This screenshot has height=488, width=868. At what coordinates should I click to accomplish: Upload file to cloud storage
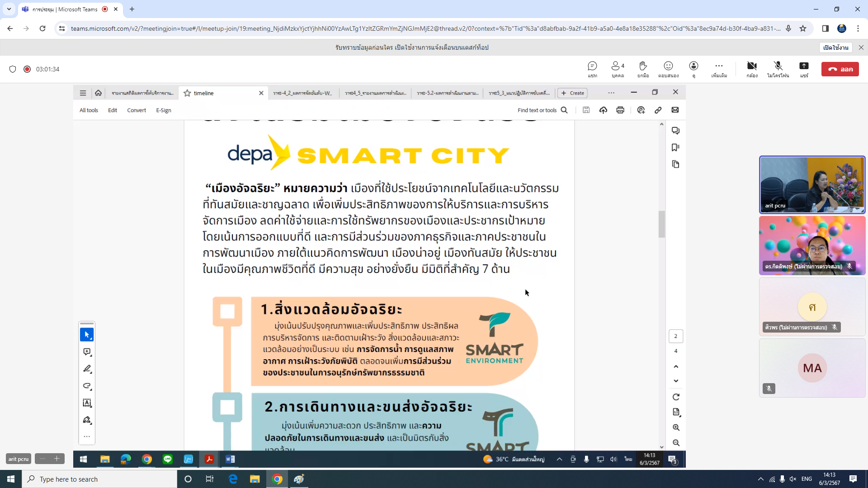click(x=603, y=110)
